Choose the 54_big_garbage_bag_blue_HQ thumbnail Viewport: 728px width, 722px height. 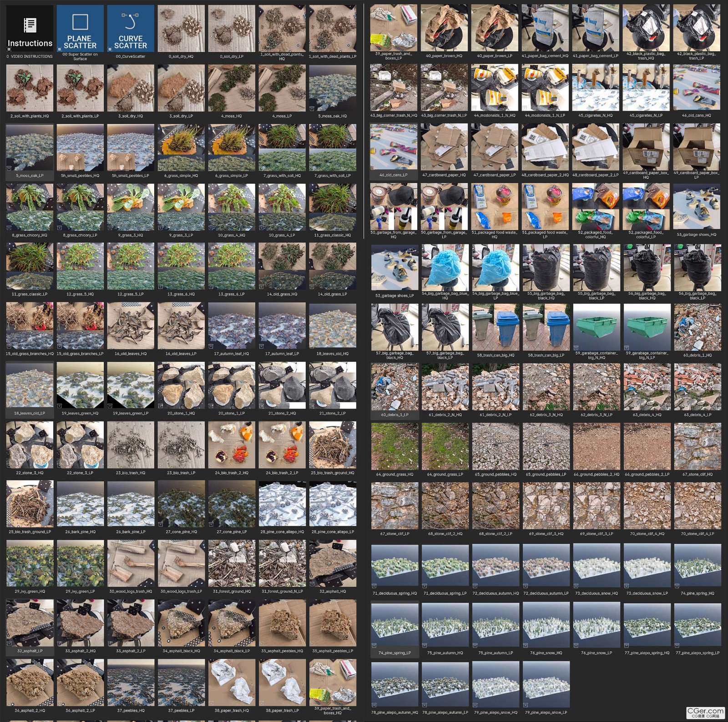[445, 268]
